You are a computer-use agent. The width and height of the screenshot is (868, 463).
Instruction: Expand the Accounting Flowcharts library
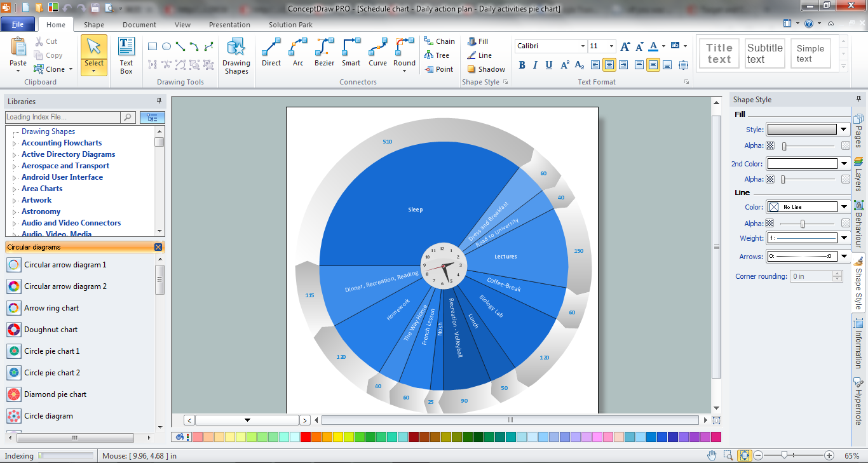click(15, 144)
